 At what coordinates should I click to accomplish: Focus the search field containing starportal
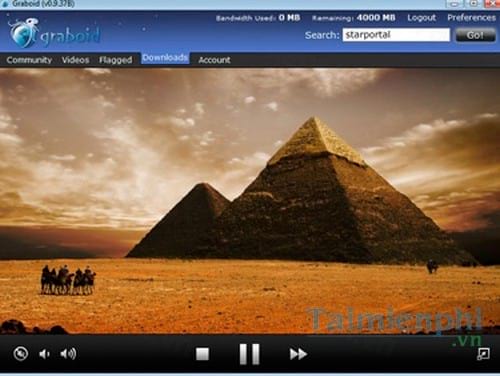(x=396, y=35)
